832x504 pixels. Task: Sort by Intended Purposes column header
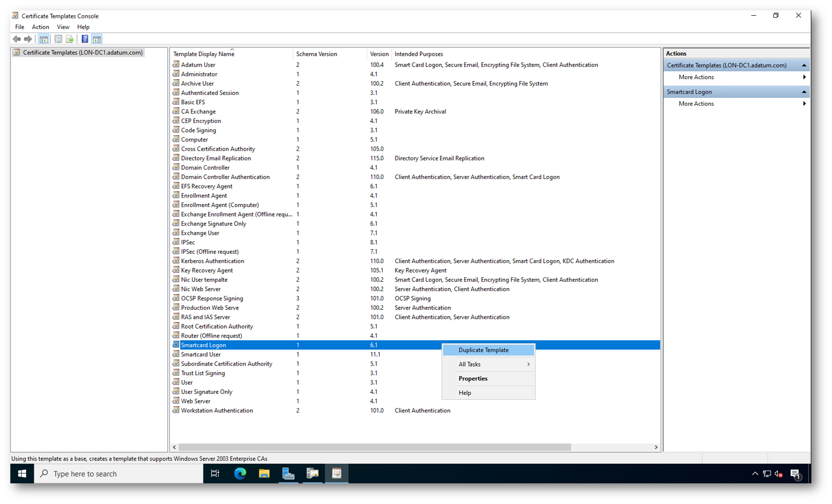(419, 54)
